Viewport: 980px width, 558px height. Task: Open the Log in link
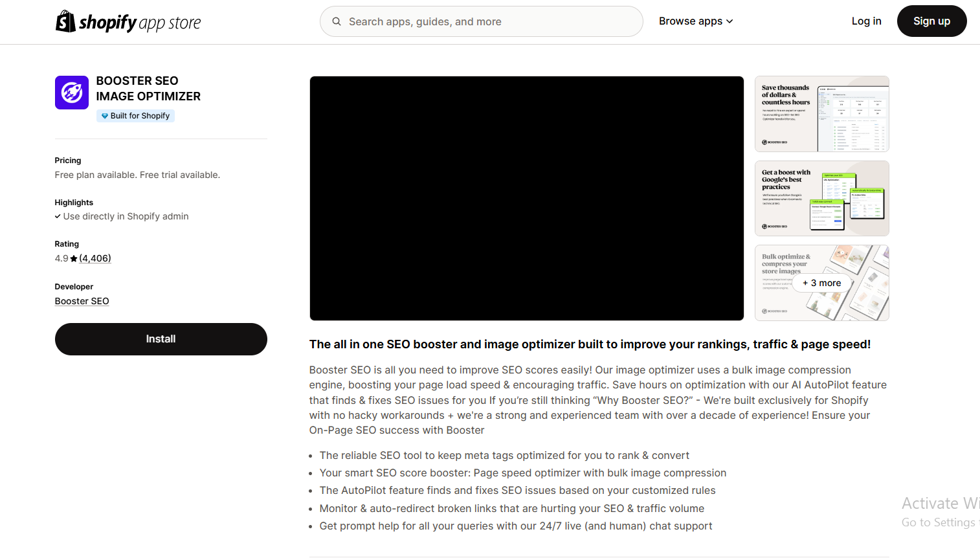pyautogui.click(x=866, y=21)
